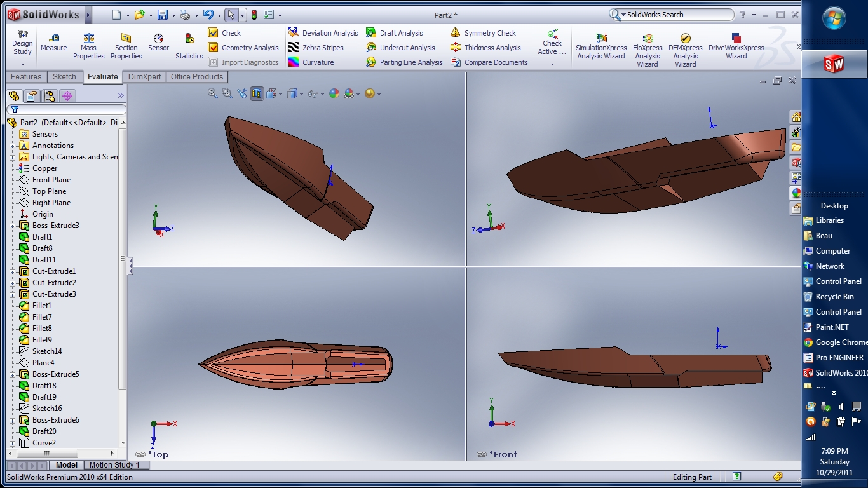Expand the Cut-Extrude1 feature node
The width and height of the screenshot is (868, 488).
click(x=12, y=271)
